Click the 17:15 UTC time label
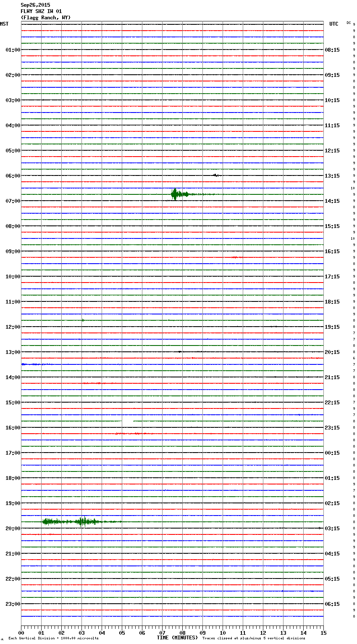Screen dimensions: 357x644 [332, 277]
